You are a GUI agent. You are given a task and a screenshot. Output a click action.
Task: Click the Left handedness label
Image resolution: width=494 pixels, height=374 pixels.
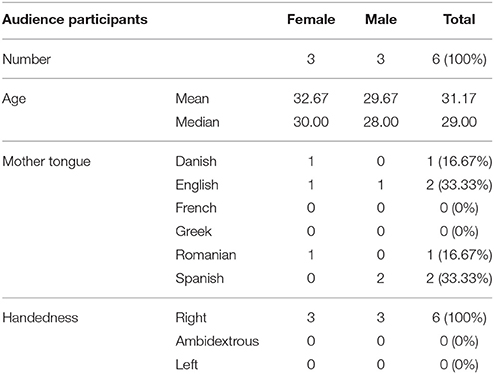(x=187, y=364)
